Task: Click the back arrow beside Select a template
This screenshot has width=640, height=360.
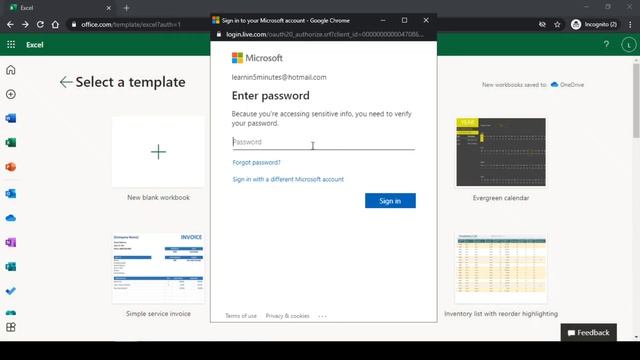Action: coord(66,82)
